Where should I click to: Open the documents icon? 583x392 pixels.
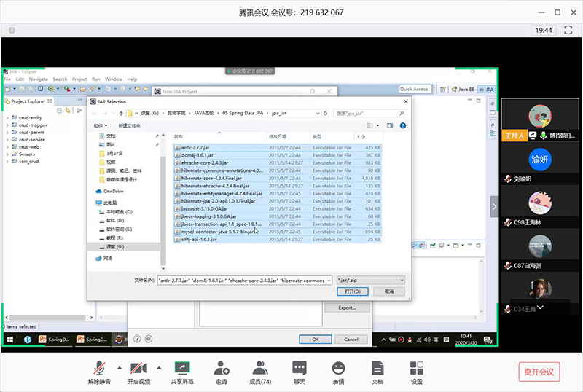pyautogui.click(x=377, y=372)
